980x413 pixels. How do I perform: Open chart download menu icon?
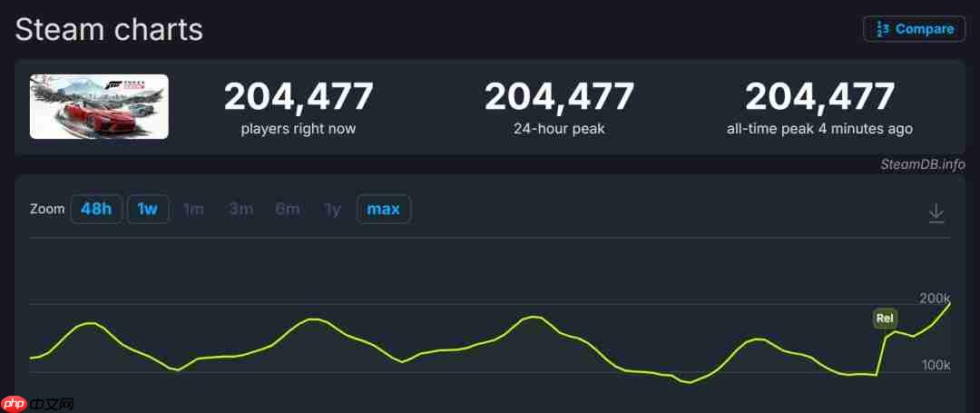coord(936,213)
